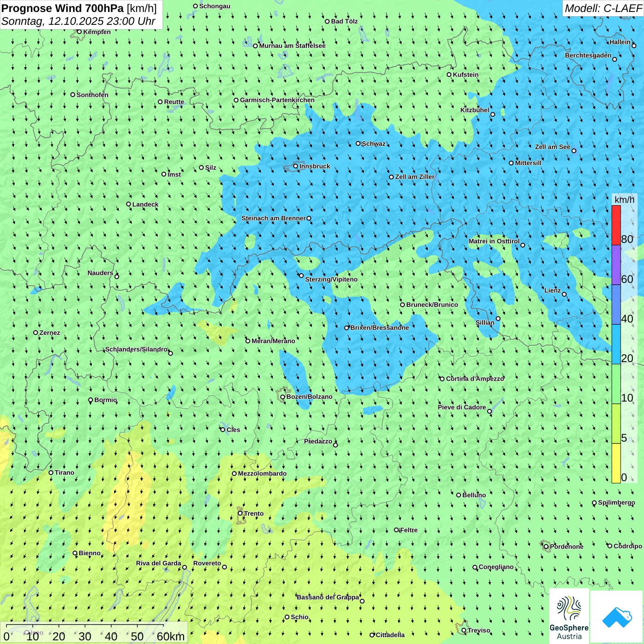Click the 'Bassano del Grappa' label

coord(328,597)
